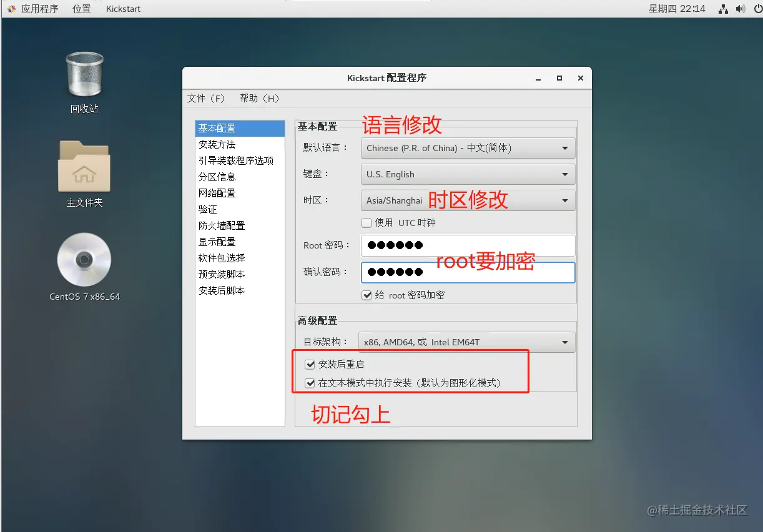
Task: Click the 确认密码 input field
Action: click(x=468, y=272)
